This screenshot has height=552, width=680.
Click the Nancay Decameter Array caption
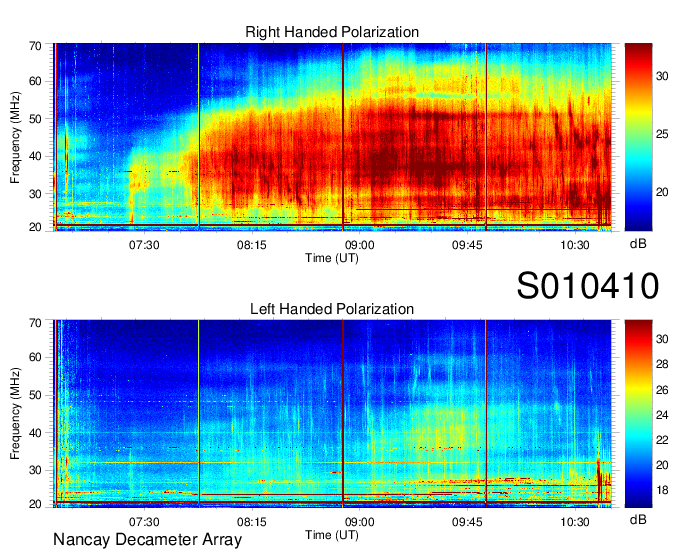tap(147, 540)
